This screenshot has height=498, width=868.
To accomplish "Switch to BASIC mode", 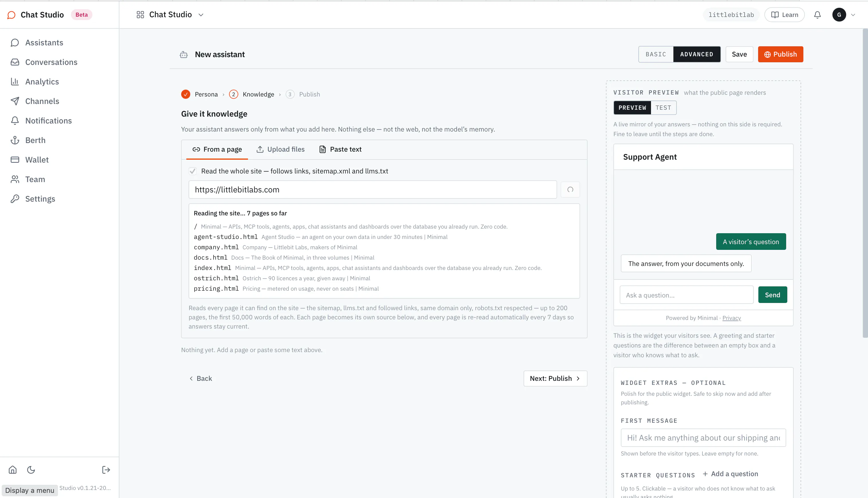I will [656, 54].
